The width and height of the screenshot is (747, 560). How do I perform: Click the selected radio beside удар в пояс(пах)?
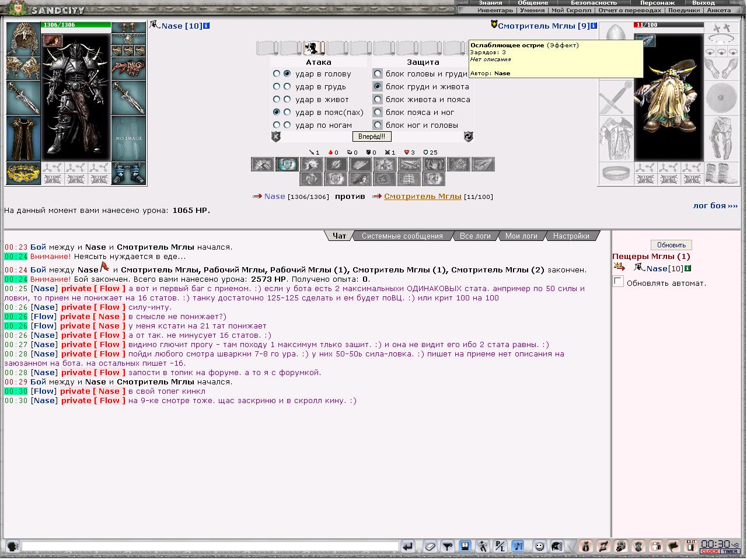[x=277, y=112]
